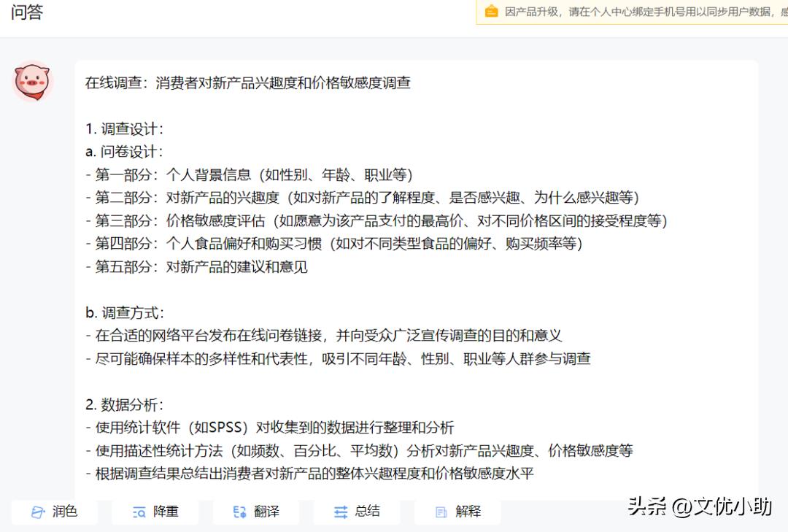788x532 pixels.
Task: Click the 解释 document icon
Action: click(x=441, y=512)
